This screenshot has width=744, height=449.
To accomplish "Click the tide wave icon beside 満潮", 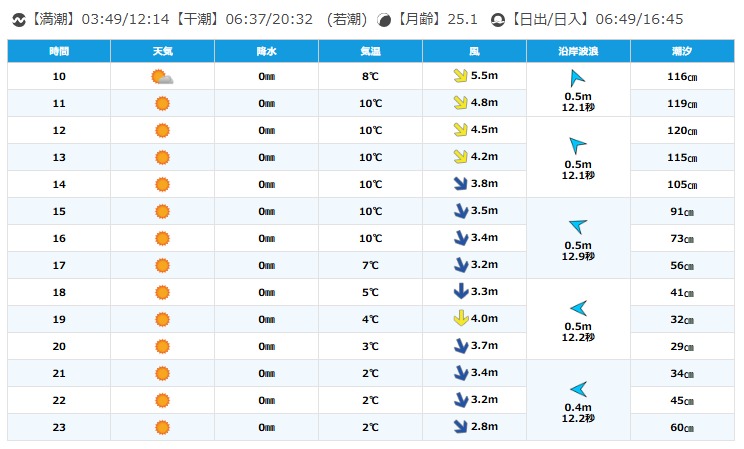I will click(x=16, y=18).
